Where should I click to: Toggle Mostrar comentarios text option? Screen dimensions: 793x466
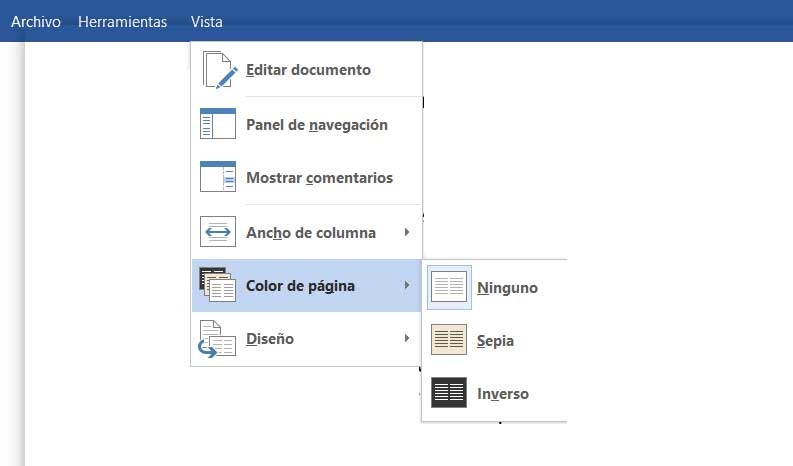pos(319,178)
